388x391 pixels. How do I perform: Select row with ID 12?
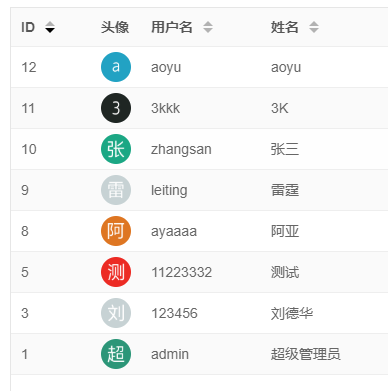tap(199, 67)
